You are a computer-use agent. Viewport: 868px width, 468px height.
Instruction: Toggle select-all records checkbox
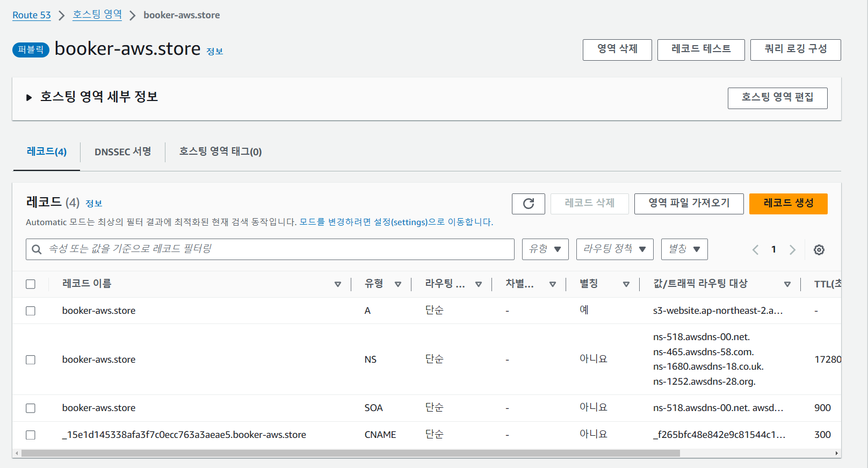(x=31, y=284)
